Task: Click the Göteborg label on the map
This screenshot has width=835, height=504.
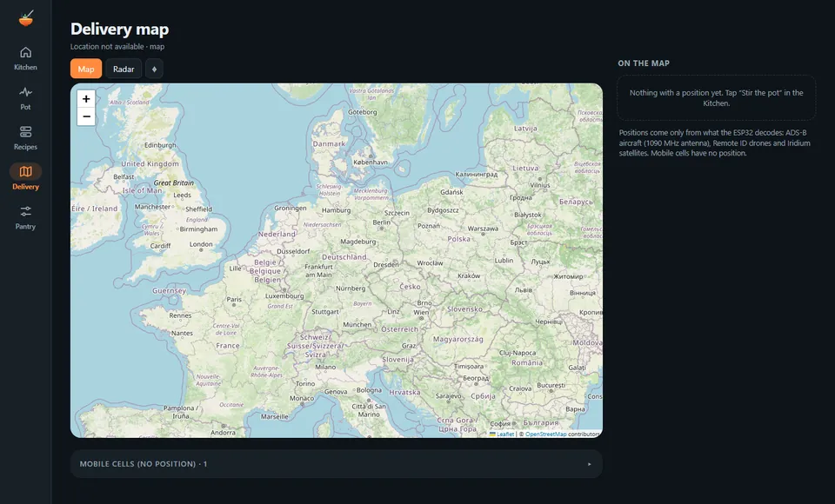Action: pyautogui.click(x=362, y=112)
